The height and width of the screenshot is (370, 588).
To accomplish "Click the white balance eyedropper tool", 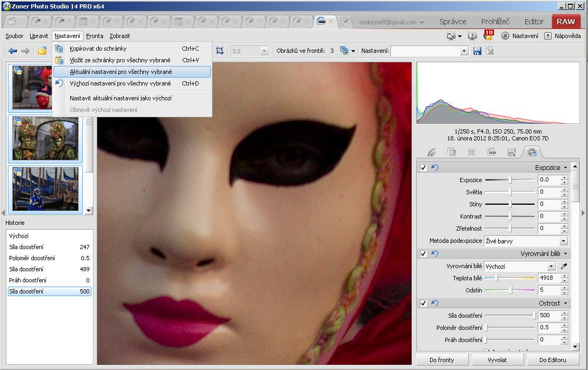I will point(564,267).
